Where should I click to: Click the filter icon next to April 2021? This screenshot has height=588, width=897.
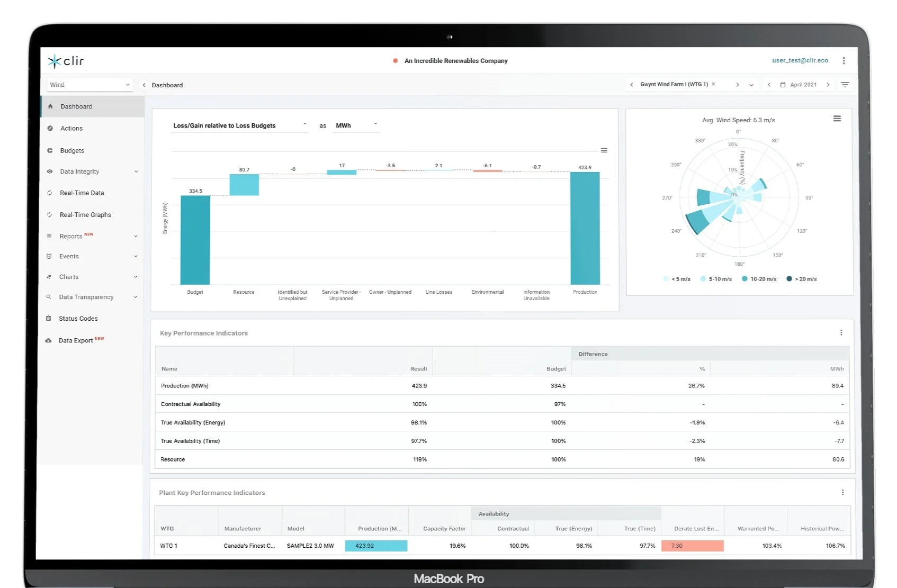[x=845, y=85]
